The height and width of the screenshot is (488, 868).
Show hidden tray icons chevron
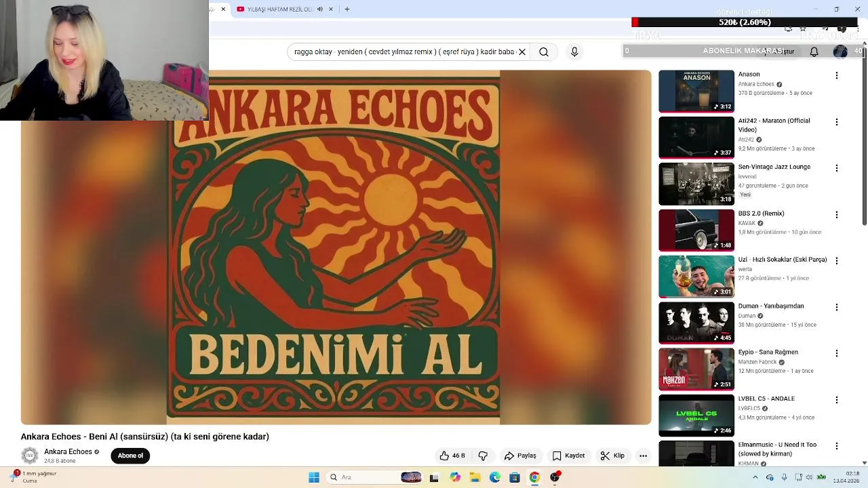click(755, 477)
